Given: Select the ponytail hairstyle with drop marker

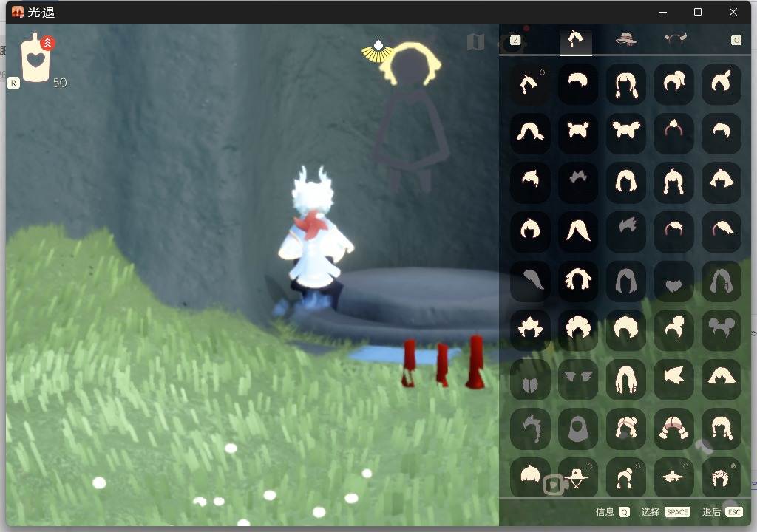Looking at the screenshot, I should [x=530, y=84].
